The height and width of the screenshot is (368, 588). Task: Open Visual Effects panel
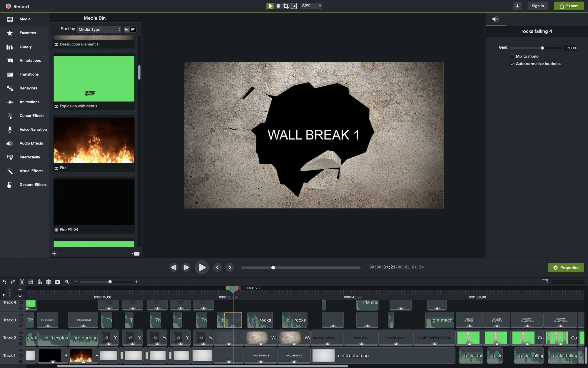pos(25,171)
